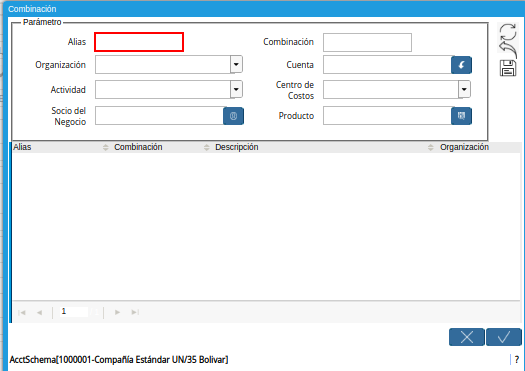525x371 pixels.
Task: Expand the Organización dropdown arrow
Action: [x=236, y=64]
